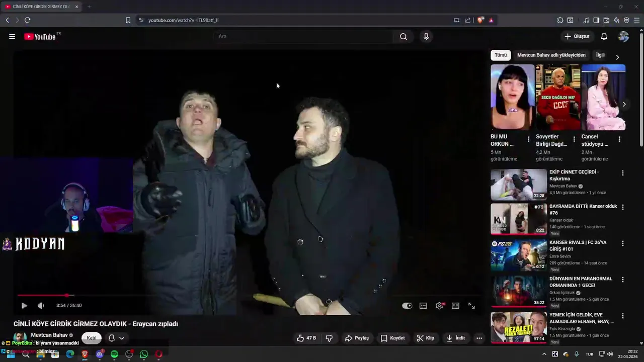
Task: Open options menu for Sovyetler Birliği short
Action: [574, 139]
